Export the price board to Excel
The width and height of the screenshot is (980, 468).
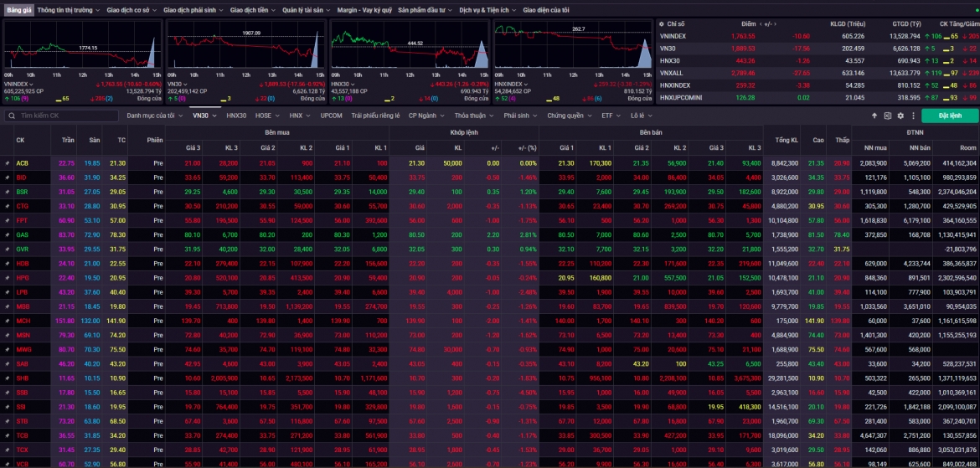point(888,116)
